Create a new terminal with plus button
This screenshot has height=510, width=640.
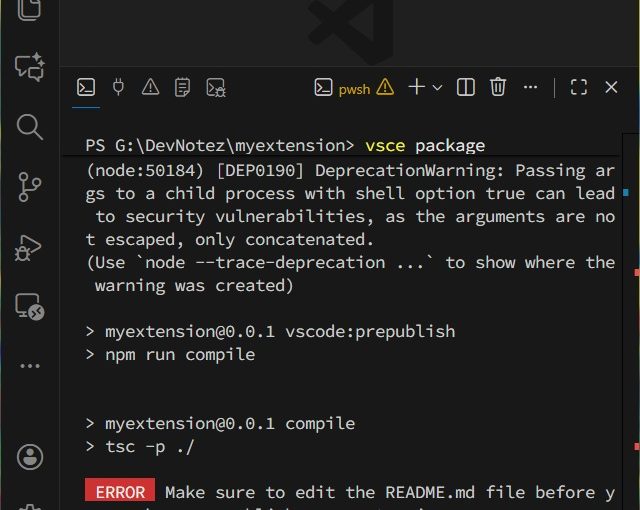417,87
